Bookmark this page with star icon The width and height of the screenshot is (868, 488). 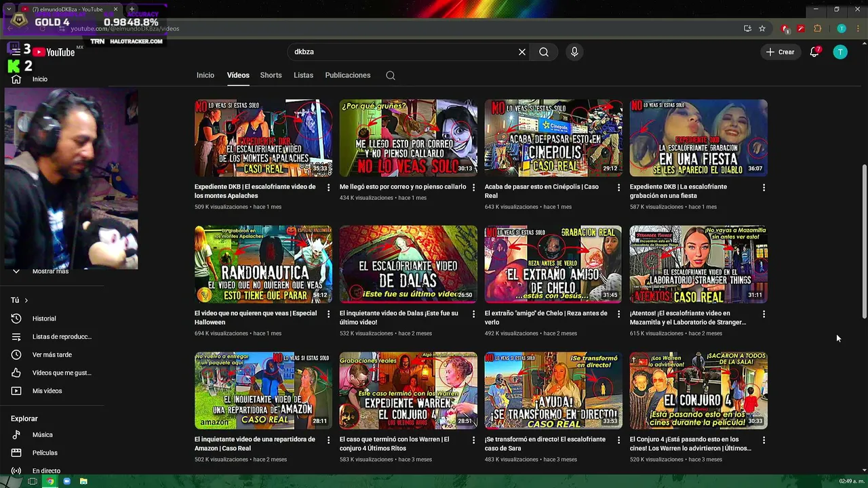[x=762, y=28]
